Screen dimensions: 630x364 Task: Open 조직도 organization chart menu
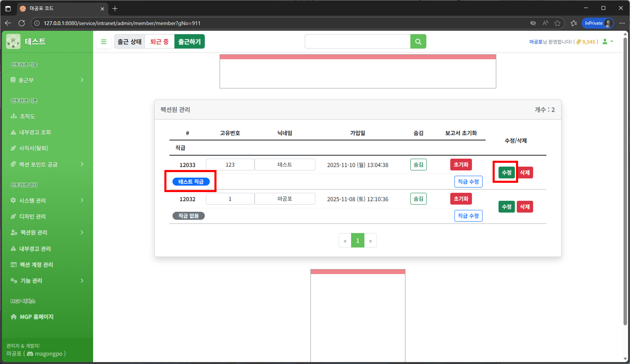[x=27, y=116]
